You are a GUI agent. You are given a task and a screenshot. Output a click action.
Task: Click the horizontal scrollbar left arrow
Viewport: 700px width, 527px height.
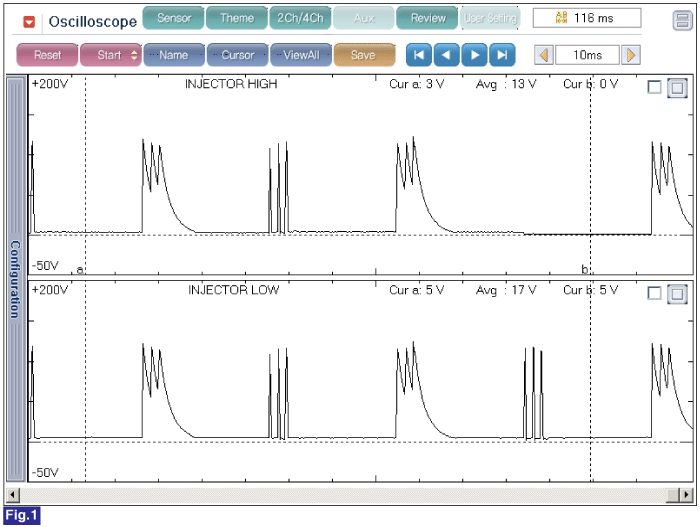point(12,494)
